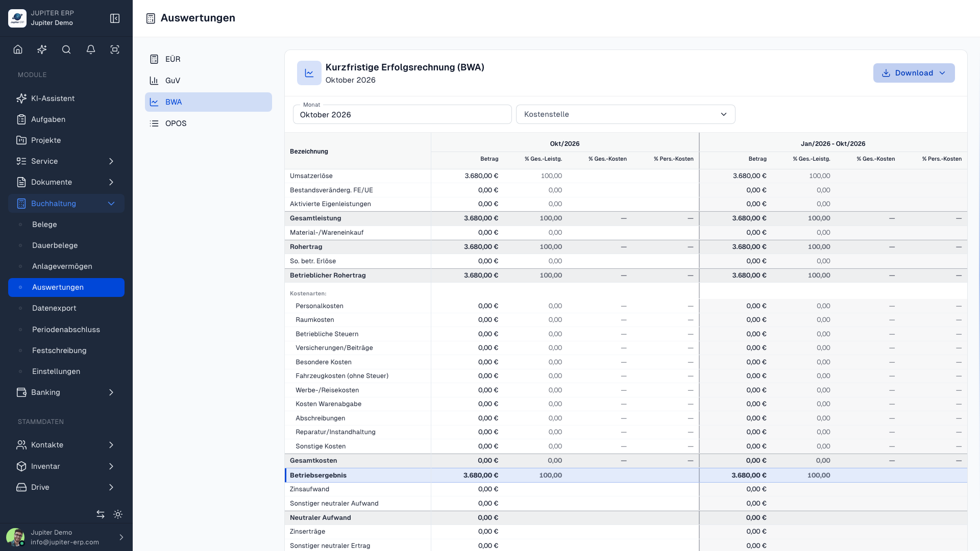Open notifications bell icon

91,49
